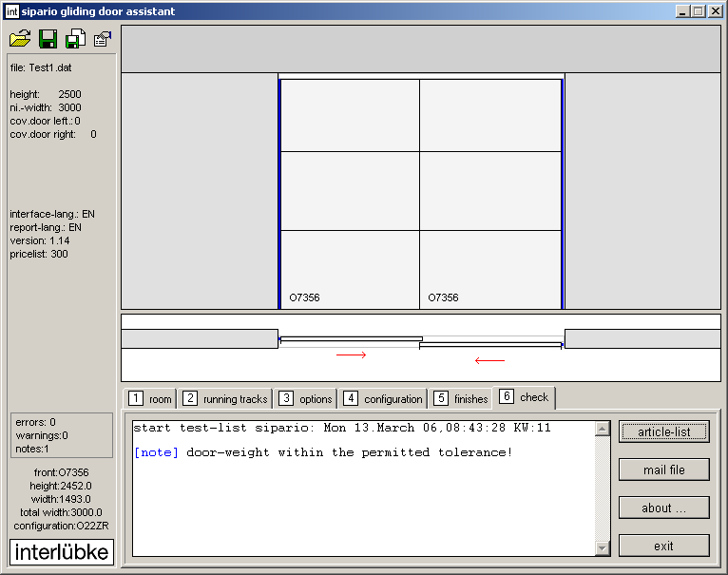Click the exit button
The height and width of the screenshot is (575, 728).
point(663,546)
